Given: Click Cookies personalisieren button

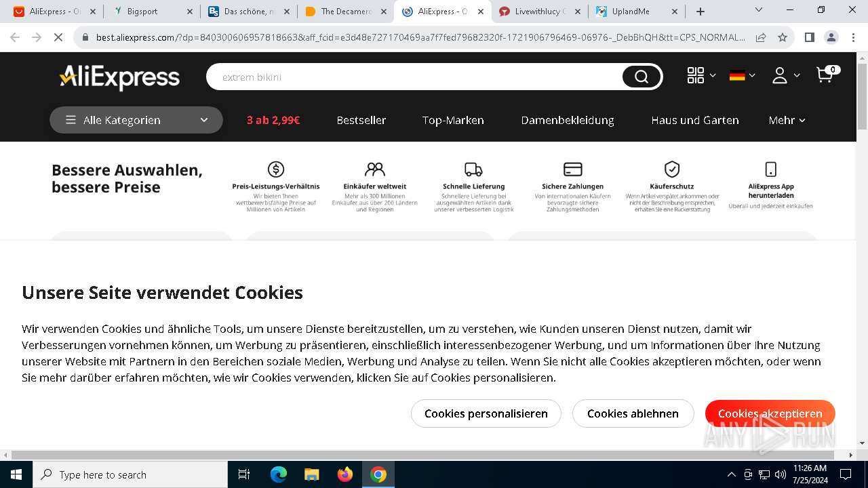Looking at the screenshot, I should [486, 413].
